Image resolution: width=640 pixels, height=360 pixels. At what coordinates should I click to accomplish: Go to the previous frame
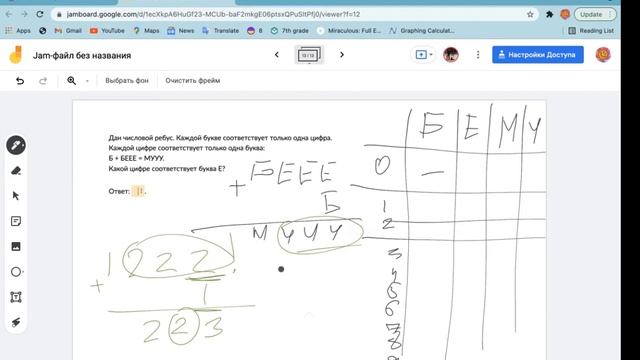click(x=277, y=55)
